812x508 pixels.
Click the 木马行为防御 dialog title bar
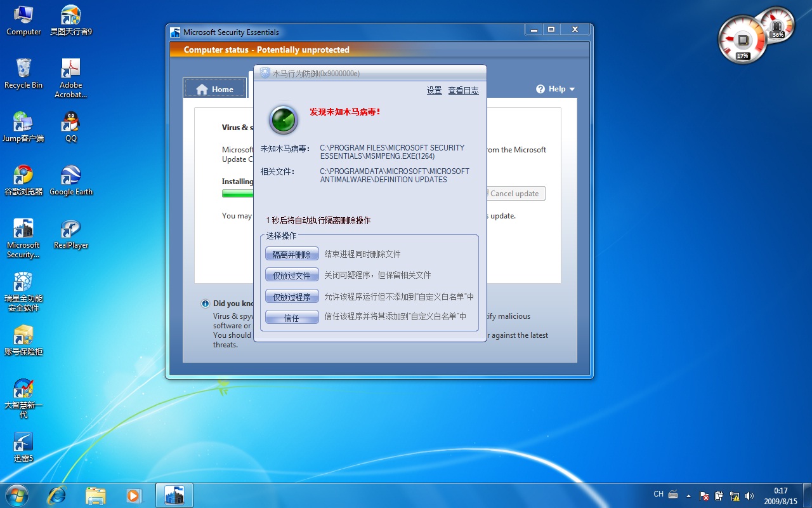point(370,73)
